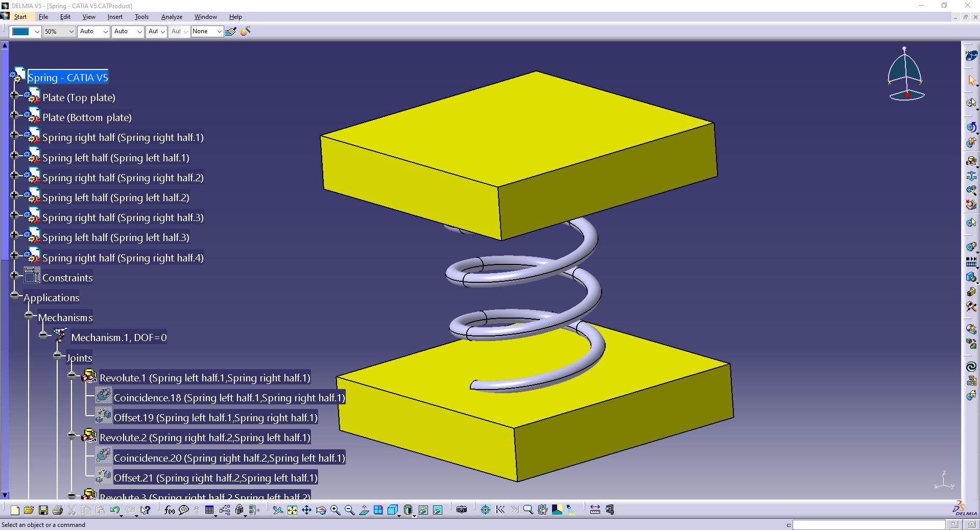Collapse the Revolute.2 joint node

click(x=72, y=436)
